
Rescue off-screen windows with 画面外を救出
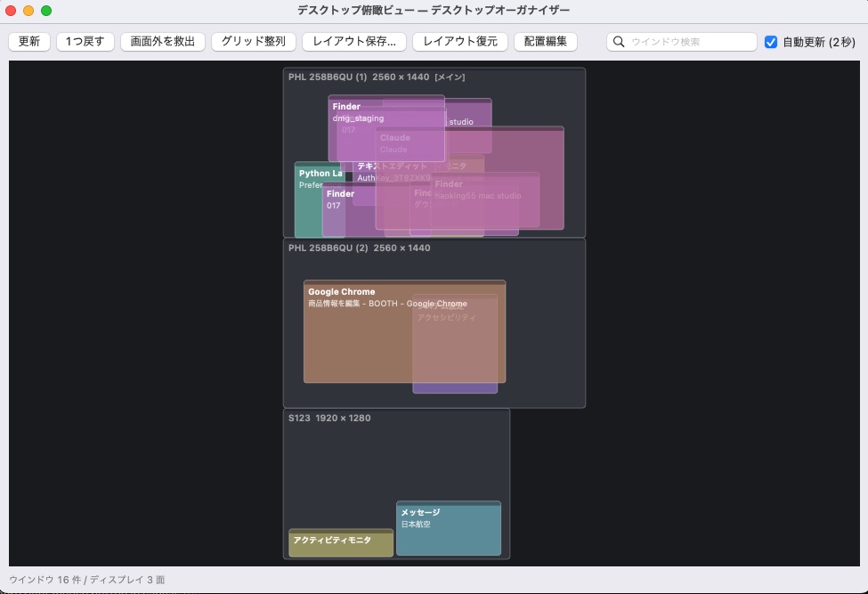[x=163, y=42]
